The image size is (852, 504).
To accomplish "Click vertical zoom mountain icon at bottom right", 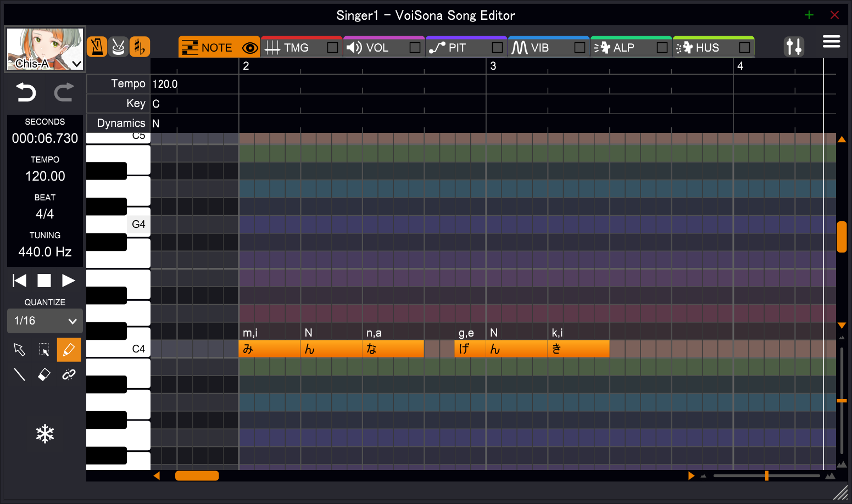I will [842, 464].
